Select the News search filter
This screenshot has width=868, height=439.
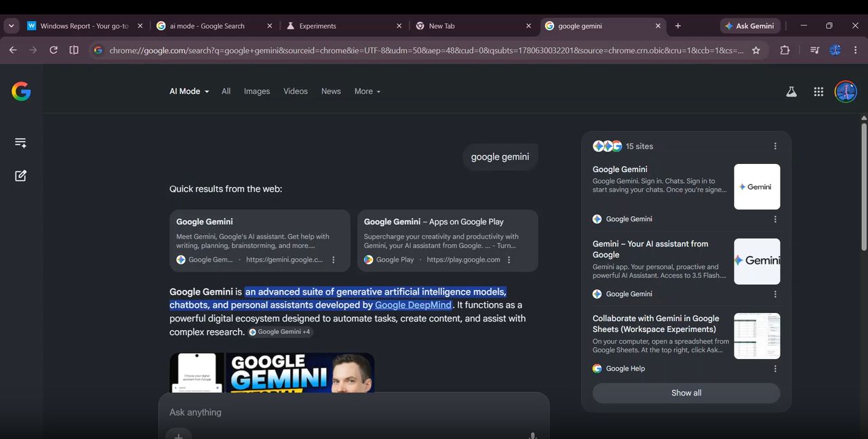coord(331,91)
